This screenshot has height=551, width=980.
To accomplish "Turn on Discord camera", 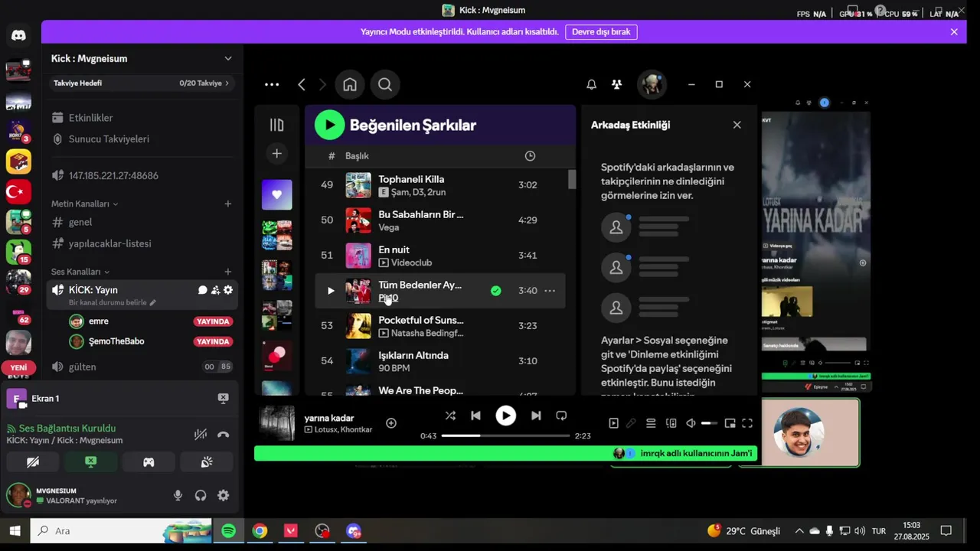I will [x=33, y=462].
